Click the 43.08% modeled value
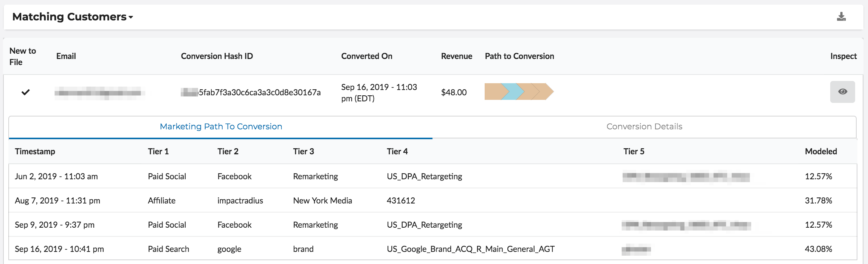The width and height of the screenshot is (868, 264). point(818,249)
